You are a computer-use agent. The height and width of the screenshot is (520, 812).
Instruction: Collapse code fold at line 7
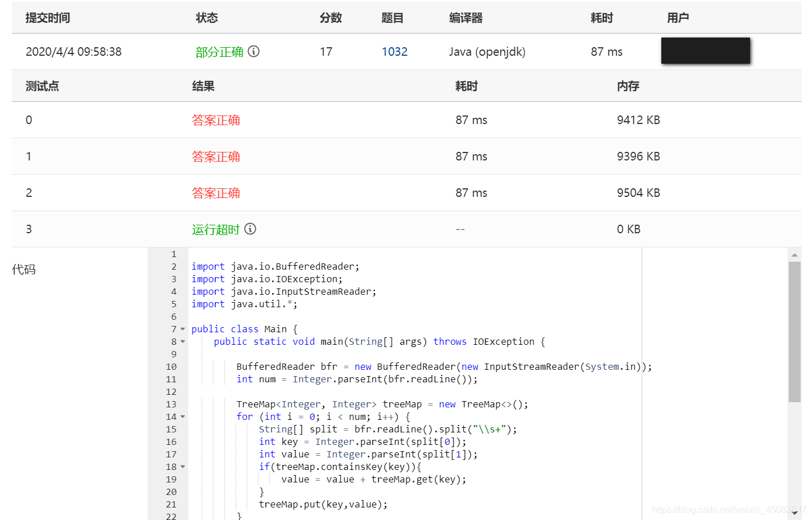pyautogui.click(x=183, y=329)
